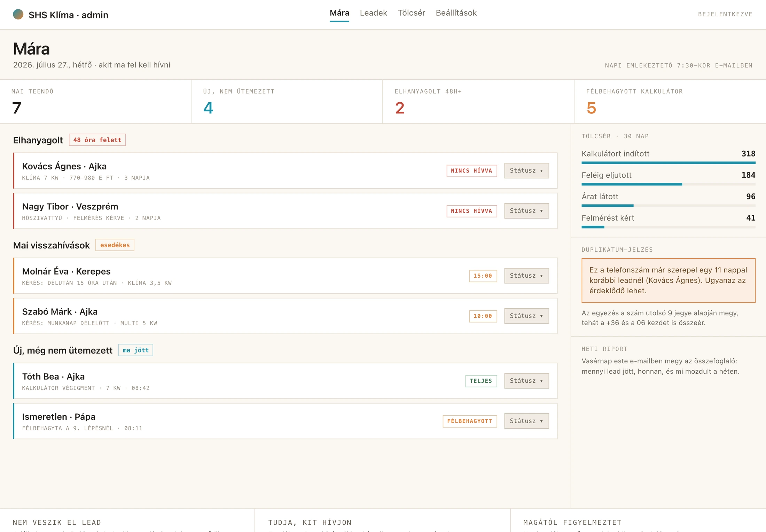Click the Elhanyagolt 48h+ stat card
Viewport: 766px width, 532px height.
click(478, 102)
